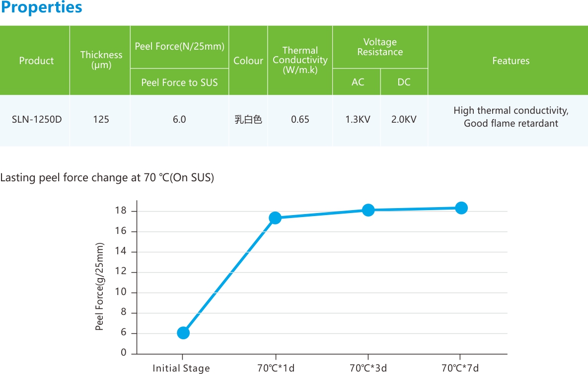
Task: Select the 1.3KV AC value cell
Action: pyautogui.click(x=358, y=119)
